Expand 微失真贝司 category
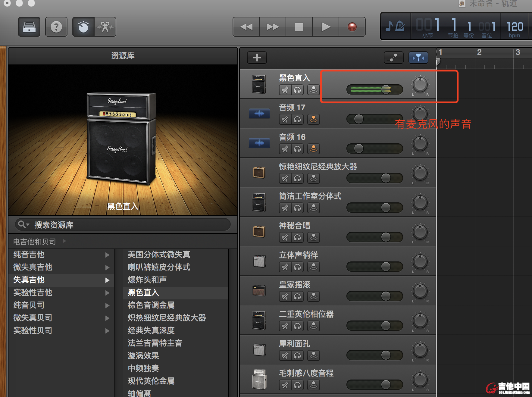Screen dimensions: 532x397 pos(107,318)
